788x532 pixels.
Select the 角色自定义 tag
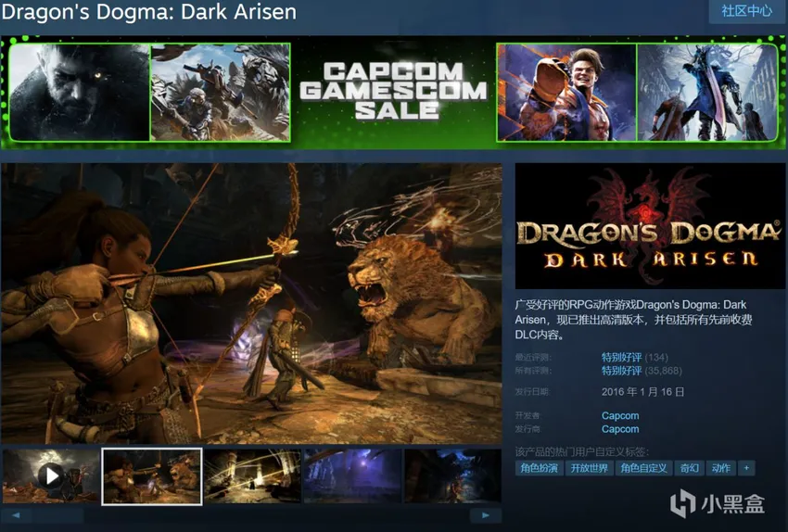pyautogui.click(x=643, y=468)
